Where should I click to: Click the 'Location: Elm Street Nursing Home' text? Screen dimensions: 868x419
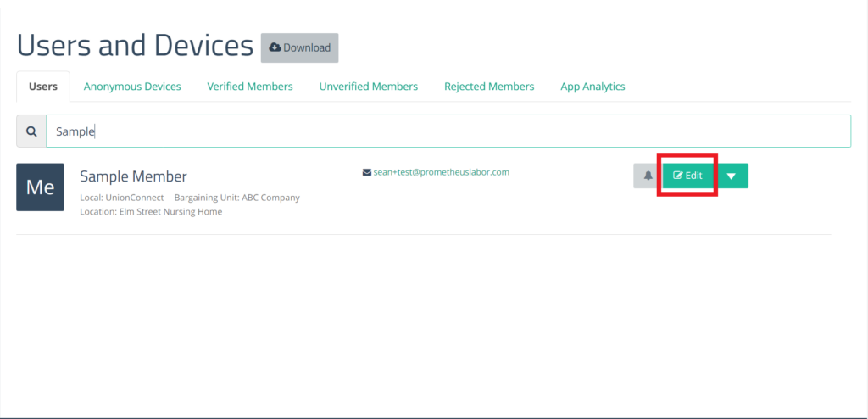[x=151, y=212]
